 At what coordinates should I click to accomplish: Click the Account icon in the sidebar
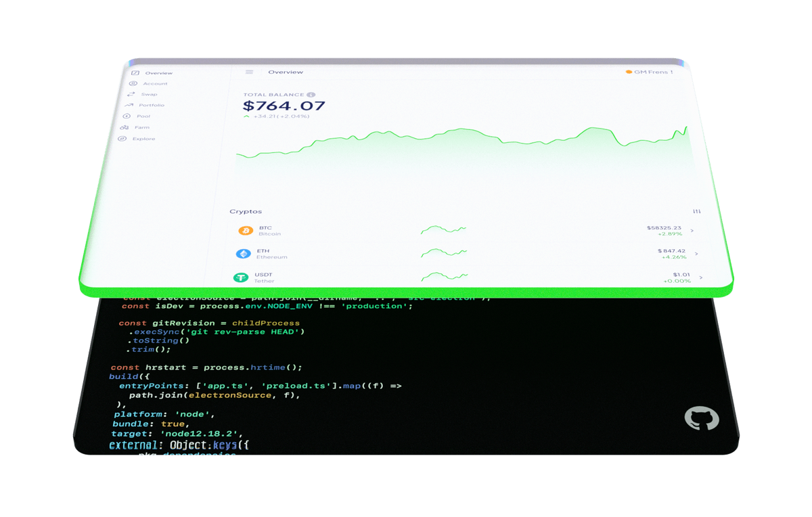click(x=133, y=83)
